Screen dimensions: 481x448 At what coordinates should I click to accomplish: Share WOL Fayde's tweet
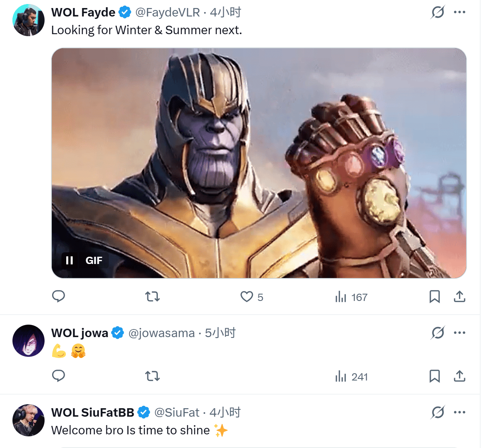pyautogui.click(x=459, y=297)
